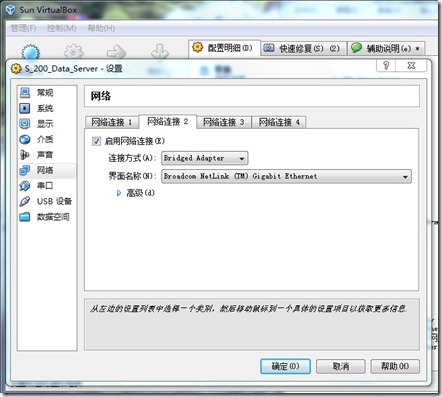Click the question mark help button in title bar

click(x=386, y=65)
